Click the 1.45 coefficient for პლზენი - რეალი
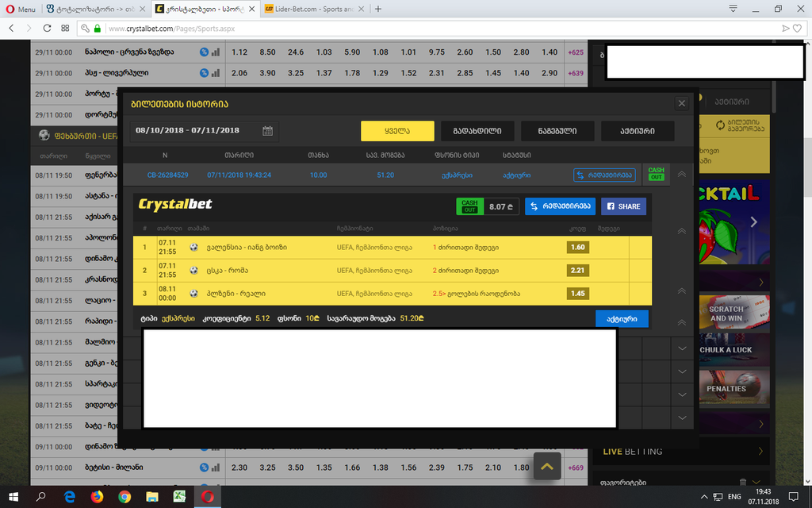The height and width of the screenshot is (508, 812). (577, 294)
